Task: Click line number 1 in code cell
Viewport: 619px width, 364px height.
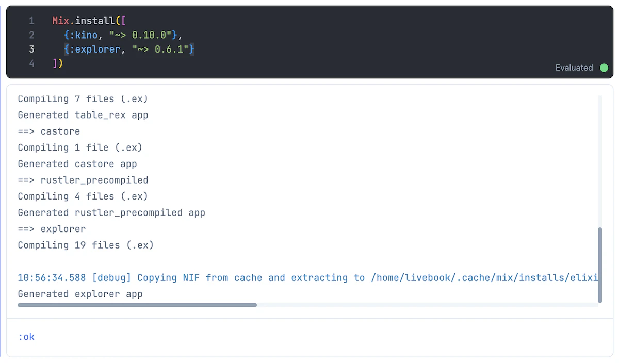Action: [32, 21]
